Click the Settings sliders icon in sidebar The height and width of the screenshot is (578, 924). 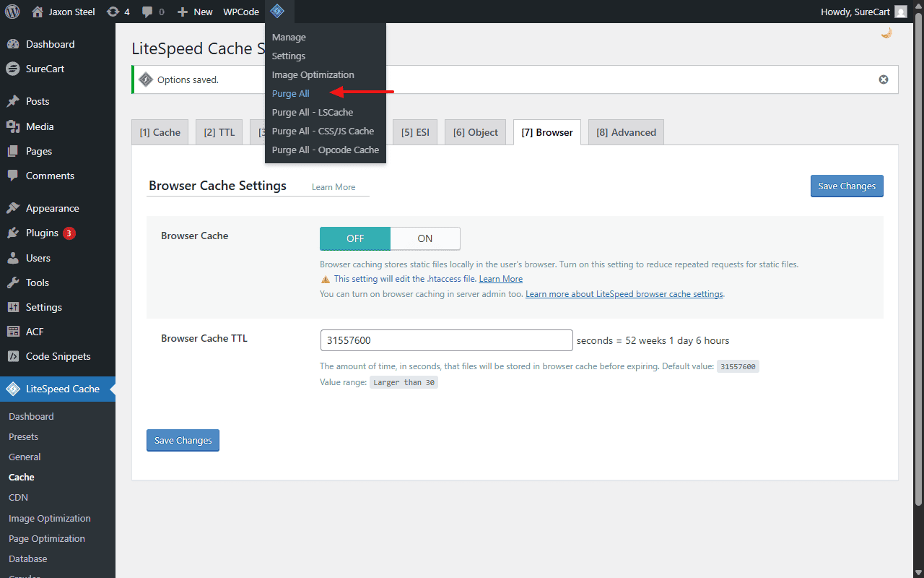click(x=13, y=307)
